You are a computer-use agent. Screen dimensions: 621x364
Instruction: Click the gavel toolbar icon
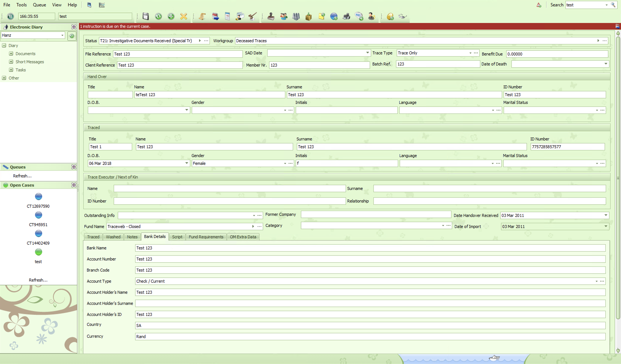tap(252, 16)
